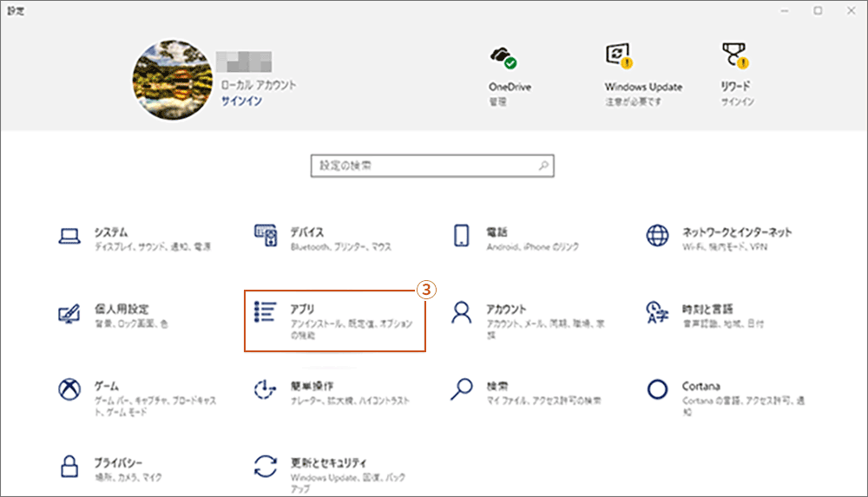Open the システム settings laptop icon
The image size is (868, 497).
point(69,236)
